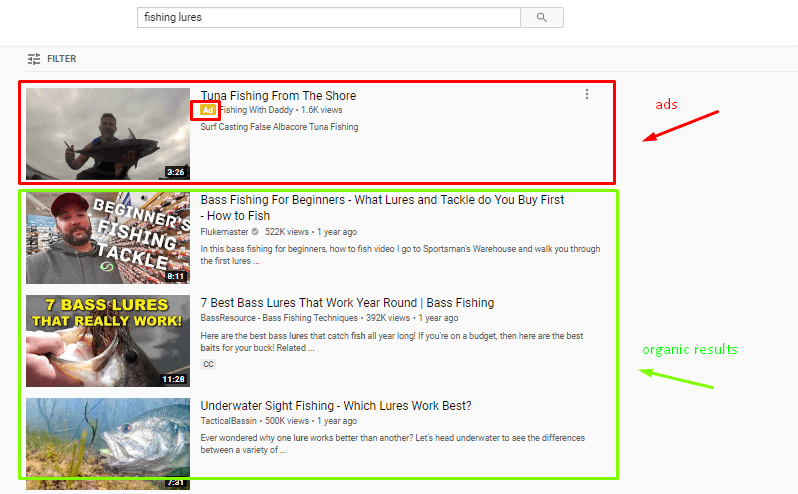Open Bass Fishing For Beginners title link
798x494 pixels.
pyautogui.click(x=382, y=200)
